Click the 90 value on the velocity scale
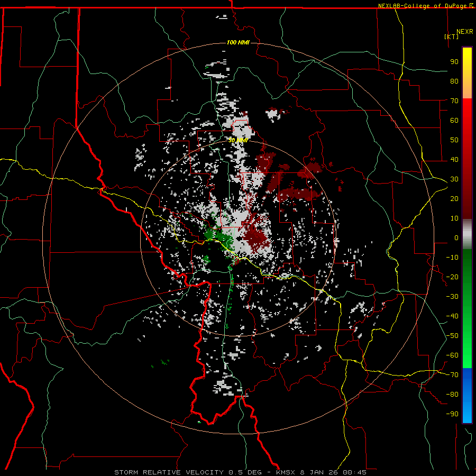The height and width of the screenshot is (476, 476). pos(454,62)
